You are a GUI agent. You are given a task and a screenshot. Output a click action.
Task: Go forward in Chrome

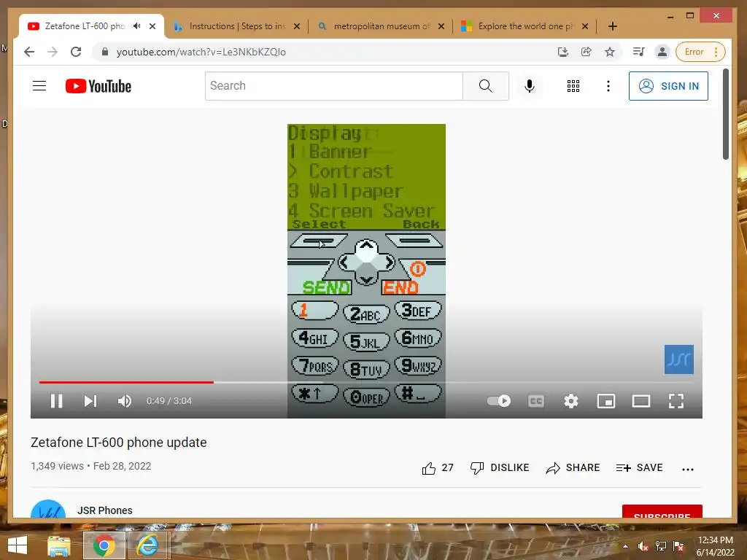pyautogui.click(x=53, y=52)
